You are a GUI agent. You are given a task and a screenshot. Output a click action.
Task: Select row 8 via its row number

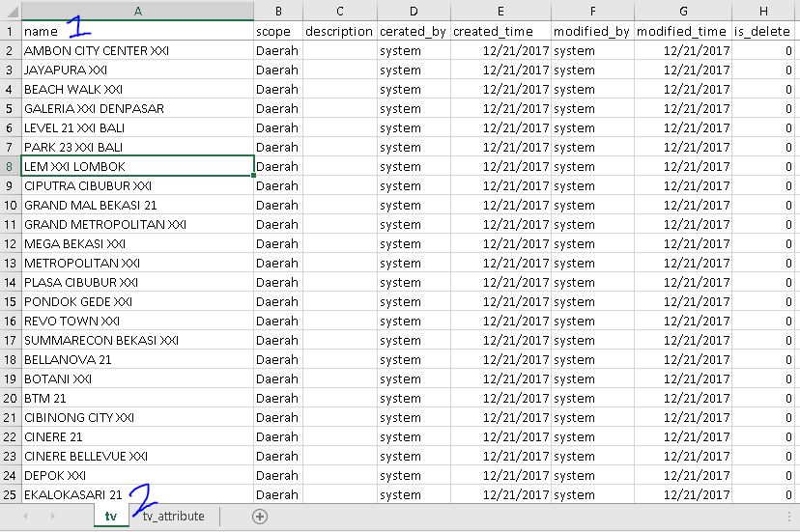(x=10, y=166)
